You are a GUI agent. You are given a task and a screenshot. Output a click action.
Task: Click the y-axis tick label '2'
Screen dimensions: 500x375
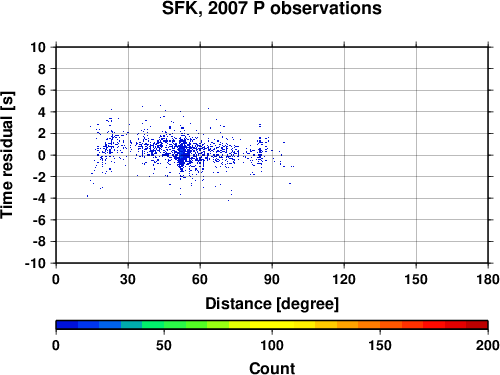pyautogui.click(x=42, y=134)
